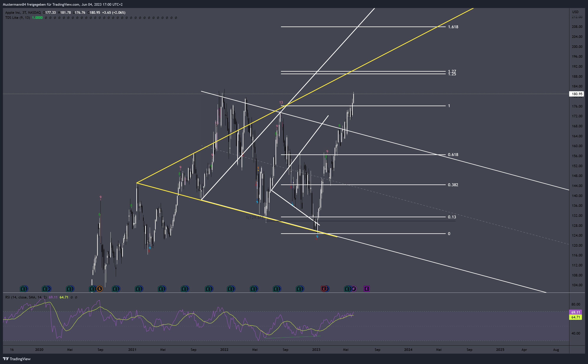Click the 2021 label on time axis
The height and width of the screenshot is (364, 588).
(132, 349)
